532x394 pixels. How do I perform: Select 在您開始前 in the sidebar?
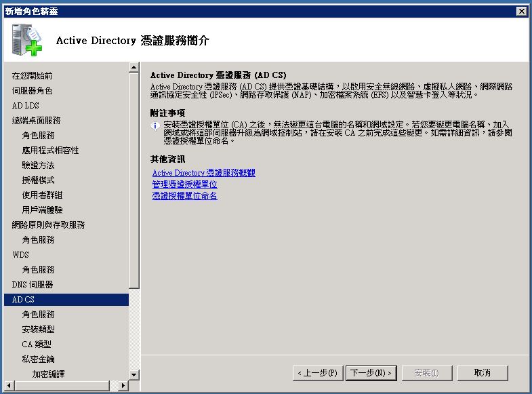[x=32, y=75]
